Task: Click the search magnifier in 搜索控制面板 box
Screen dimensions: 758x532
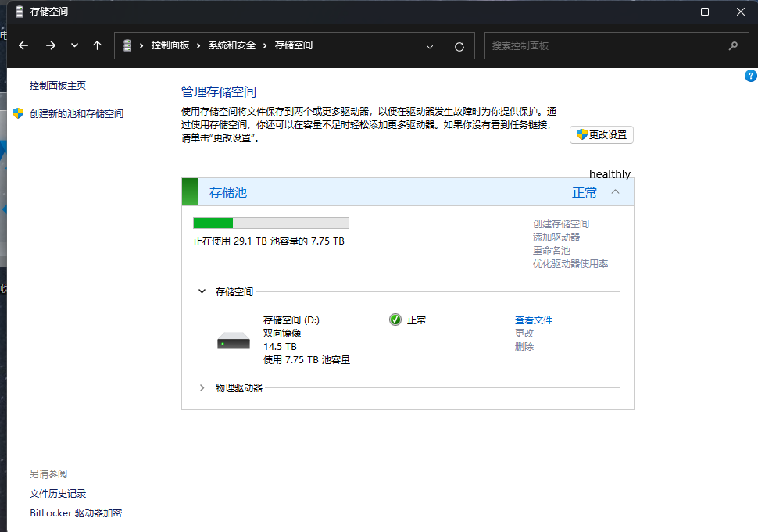Action: tap(733, 46)
